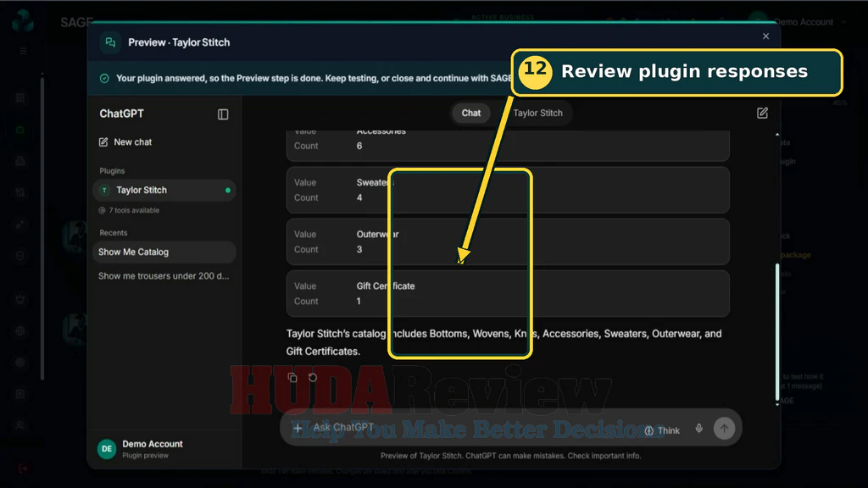Open the Show Me Catalog recent chat
Screen dimensions: 868x488
(x=164, y=252)
